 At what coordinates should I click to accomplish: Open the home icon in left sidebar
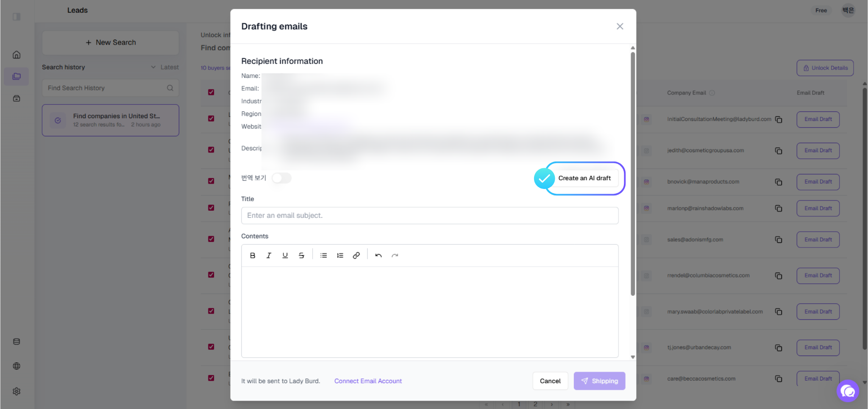click(17, 55)
